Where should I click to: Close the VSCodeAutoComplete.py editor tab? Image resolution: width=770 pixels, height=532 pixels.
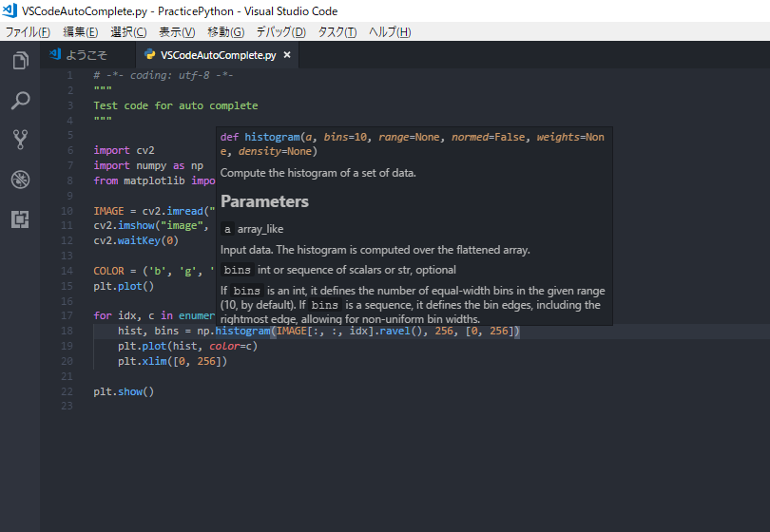[287, 55]
